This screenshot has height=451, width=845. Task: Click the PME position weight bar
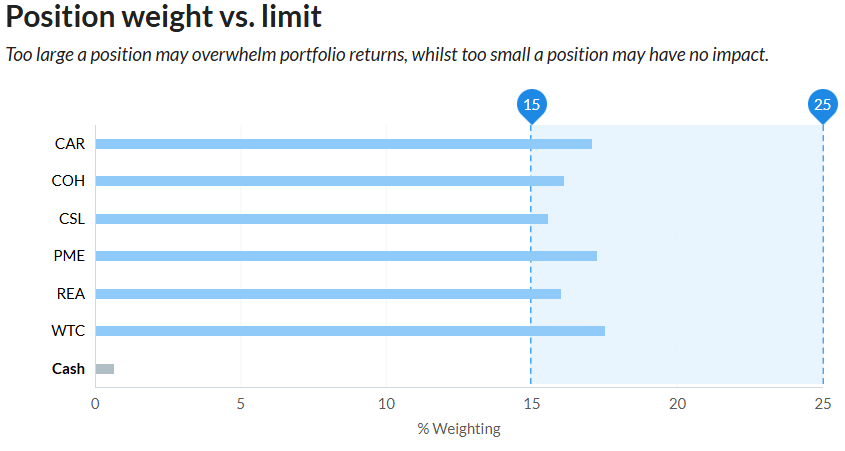[345, 256]
